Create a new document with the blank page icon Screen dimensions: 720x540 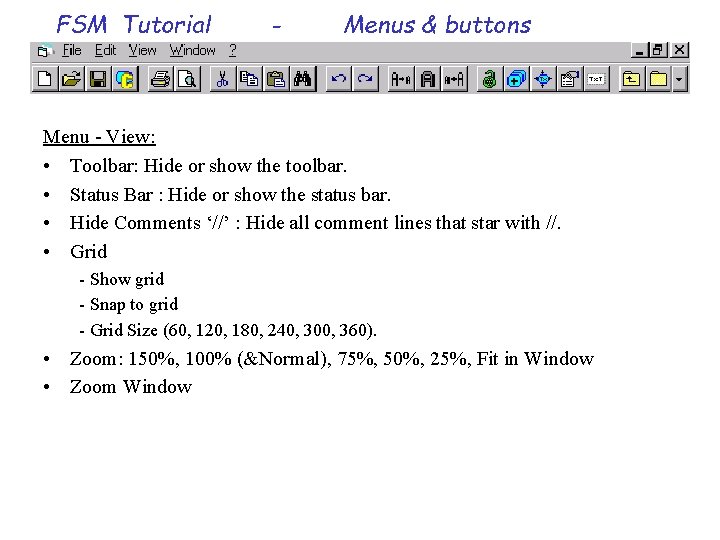tap(45, 79)
